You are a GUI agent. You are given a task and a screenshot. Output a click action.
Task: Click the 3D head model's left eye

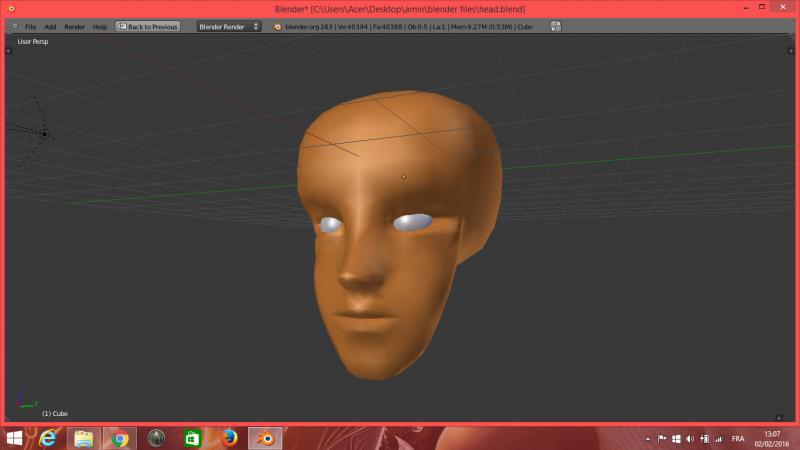click(x=330, y=227)
